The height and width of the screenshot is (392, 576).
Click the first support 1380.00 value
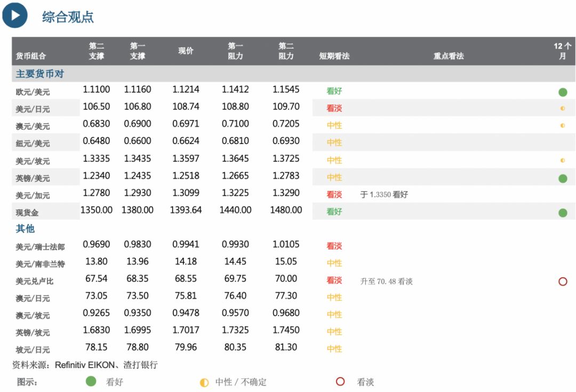tap(138, 210)
